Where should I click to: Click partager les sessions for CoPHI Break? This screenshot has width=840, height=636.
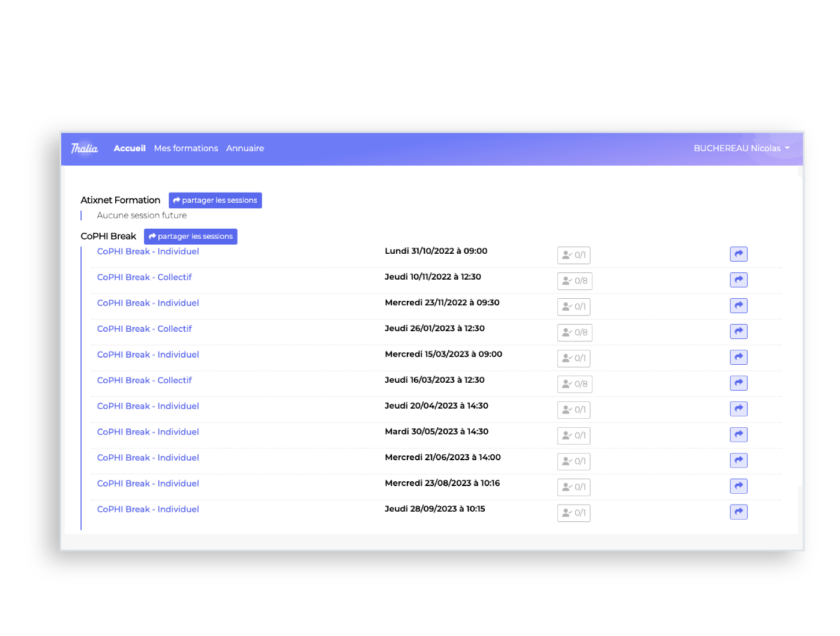coord(190,236)
